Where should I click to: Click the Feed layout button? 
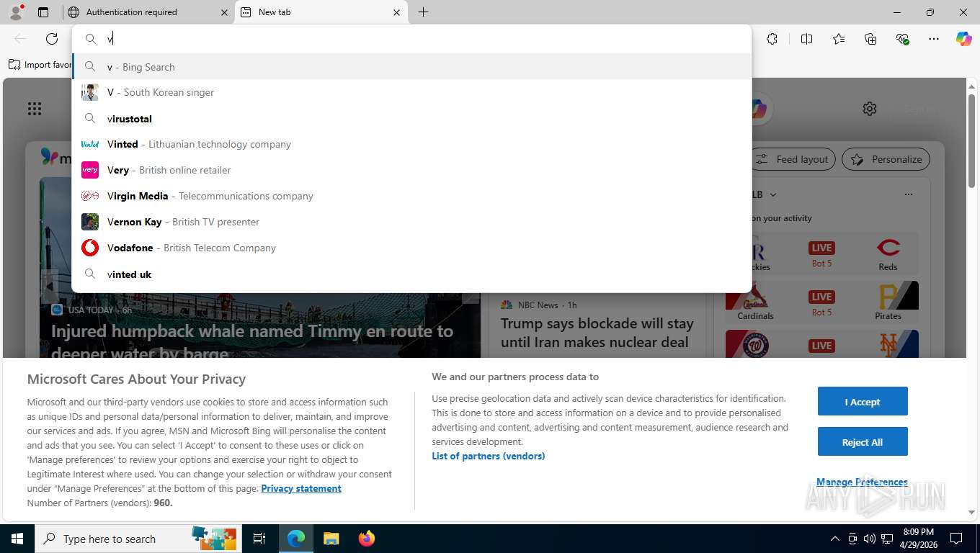click(793, 159)
